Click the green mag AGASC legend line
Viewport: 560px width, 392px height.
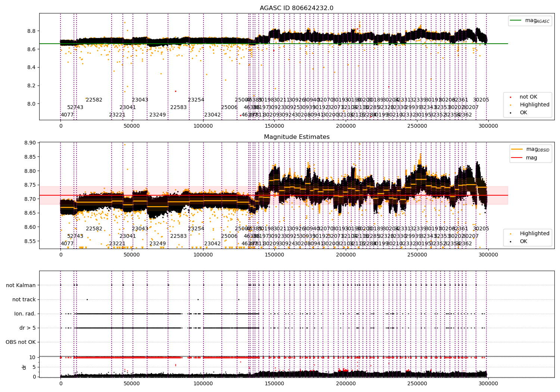pos(516,21)
